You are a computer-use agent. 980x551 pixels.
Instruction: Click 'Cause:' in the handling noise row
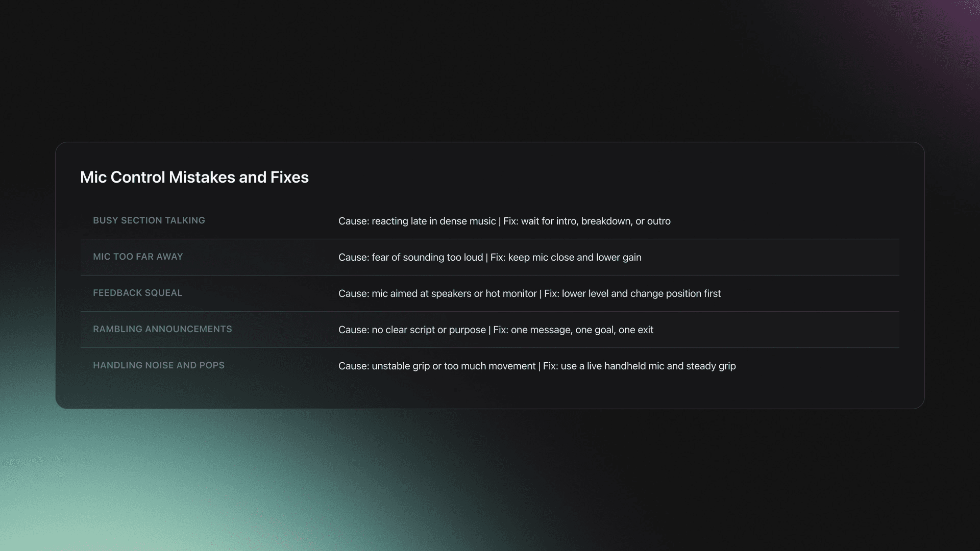click(x=353, y=366)
